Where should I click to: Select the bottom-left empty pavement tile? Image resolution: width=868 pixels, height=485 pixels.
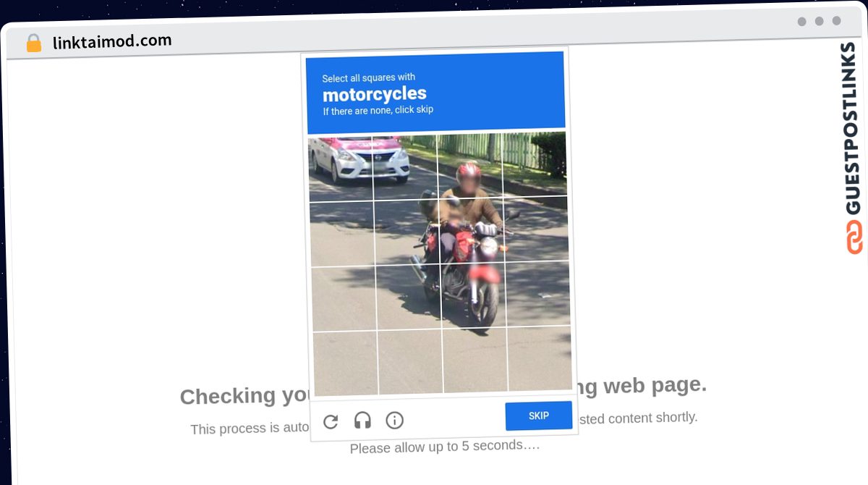click(345, 363)
